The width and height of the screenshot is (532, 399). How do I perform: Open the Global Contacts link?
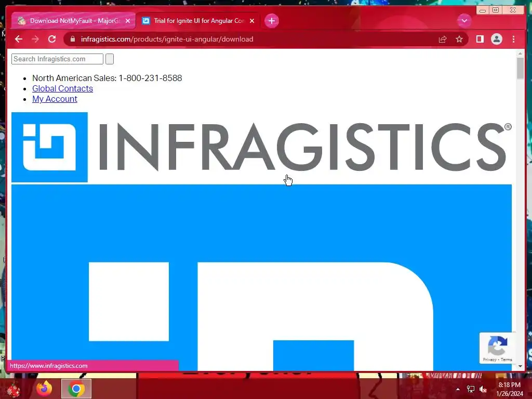[62, 88]
